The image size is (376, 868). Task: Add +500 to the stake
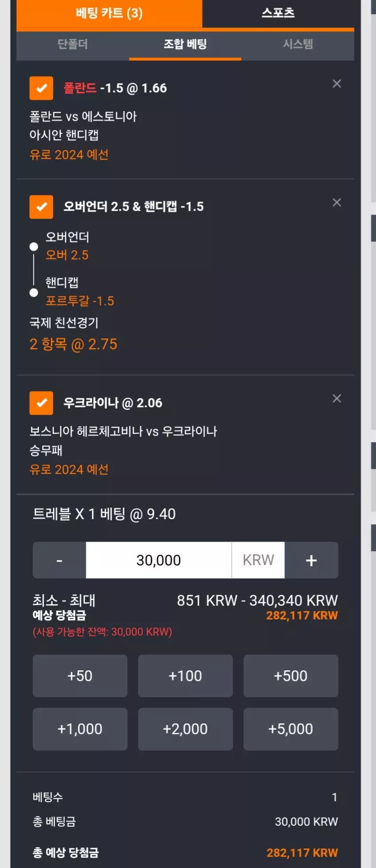coord(291,676)
